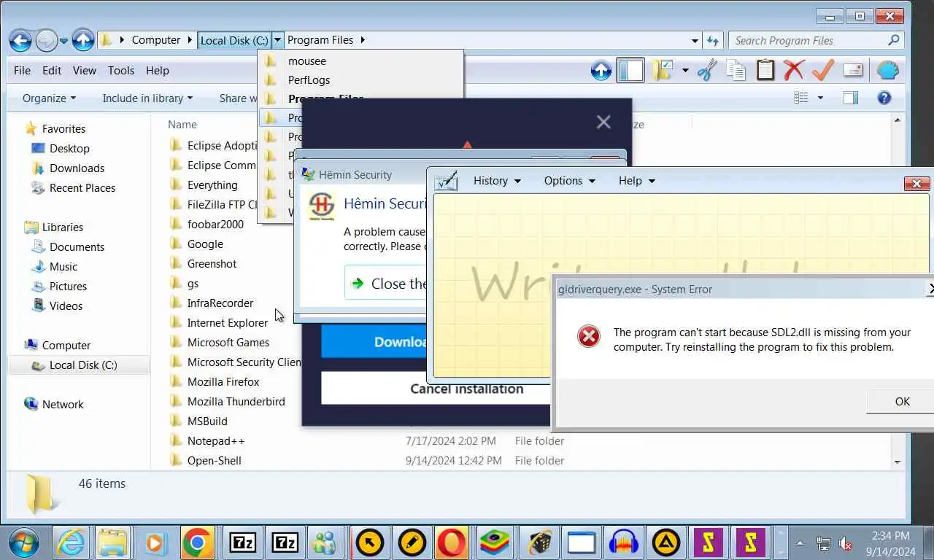Click the Up button beside address bar

pos(83,40)
